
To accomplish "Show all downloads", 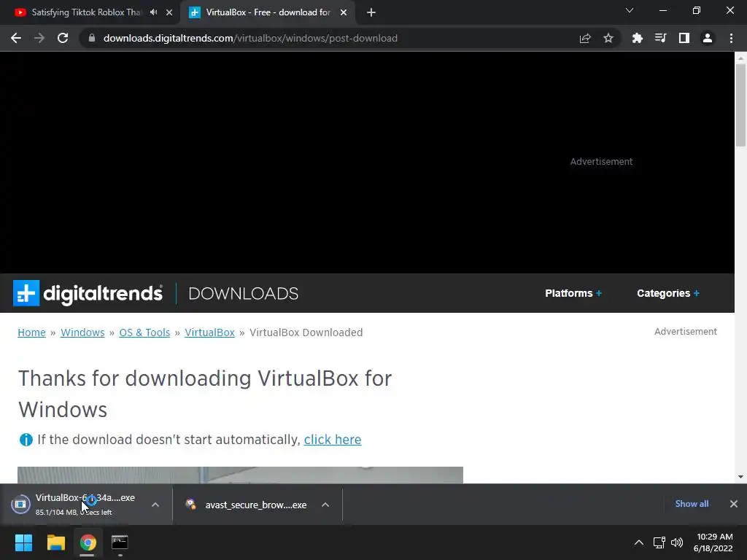I will [692, 504].
